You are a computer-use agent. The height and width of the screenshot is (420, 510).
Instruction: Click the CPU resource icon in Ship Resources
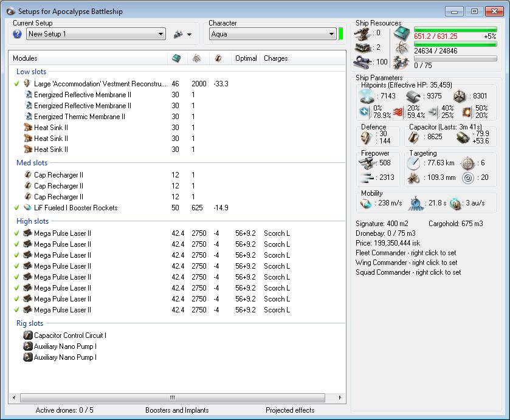[x=402, y=33]
